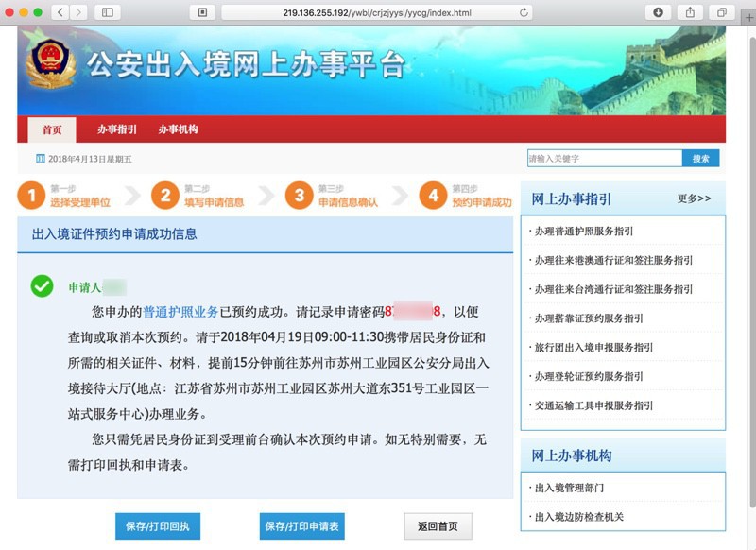This screenshot has height=550, width=756.
Task: Open 办理搭靠证预约服务指引
Action: (588, 318)
